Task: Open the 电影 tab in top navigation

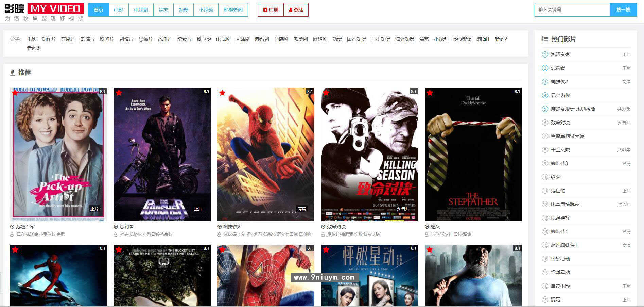Action: [119, 10]
